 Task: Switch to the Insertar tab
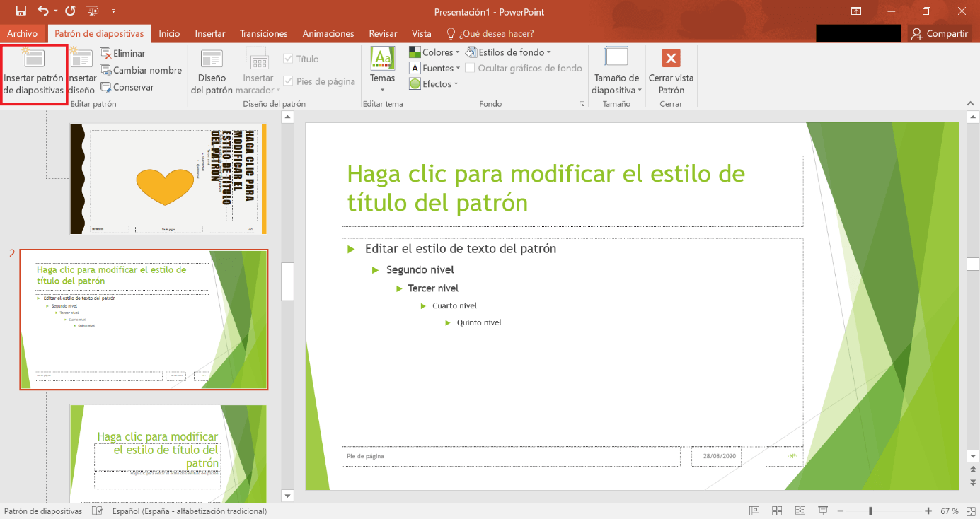(210, 33)
